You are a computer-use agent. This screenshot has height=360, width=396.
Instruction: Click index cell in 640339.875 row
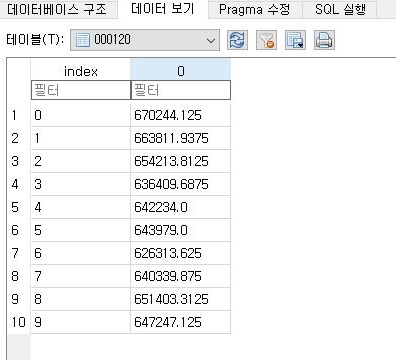pos(81,276)
